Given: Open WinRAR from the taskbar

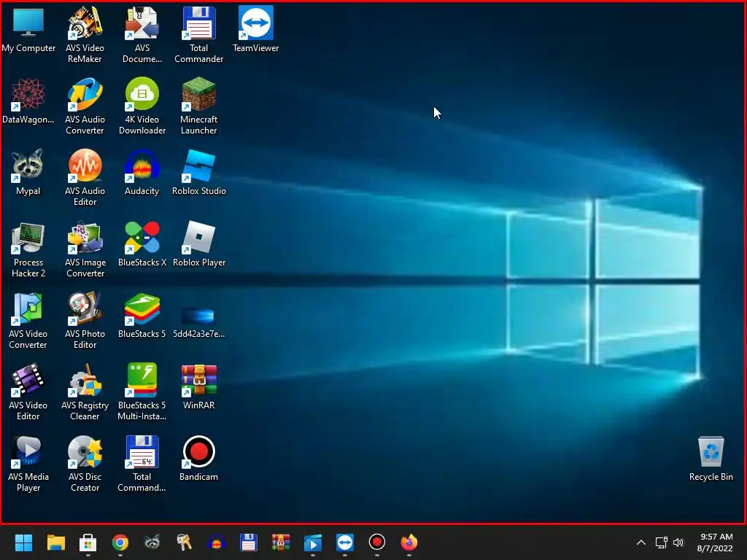Looking at the screenshot, I should (x=281, y=542).
